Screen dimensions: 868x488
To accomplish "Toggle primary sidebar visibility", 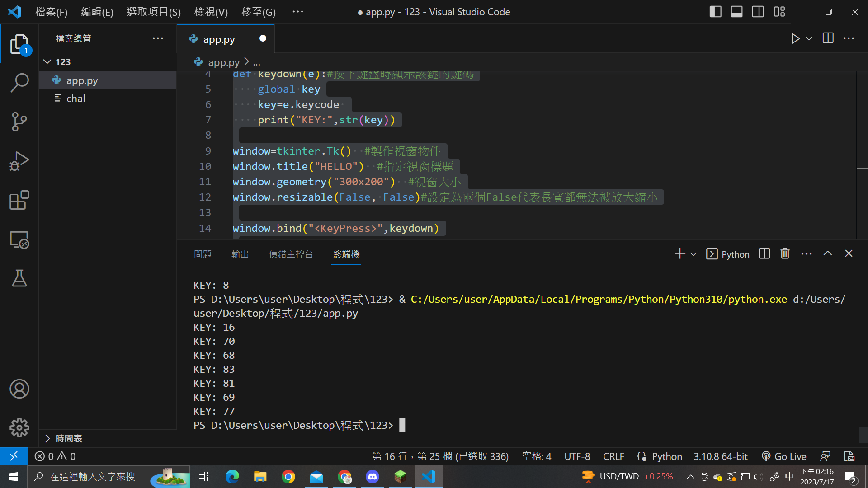I will (x=715, y=12).
